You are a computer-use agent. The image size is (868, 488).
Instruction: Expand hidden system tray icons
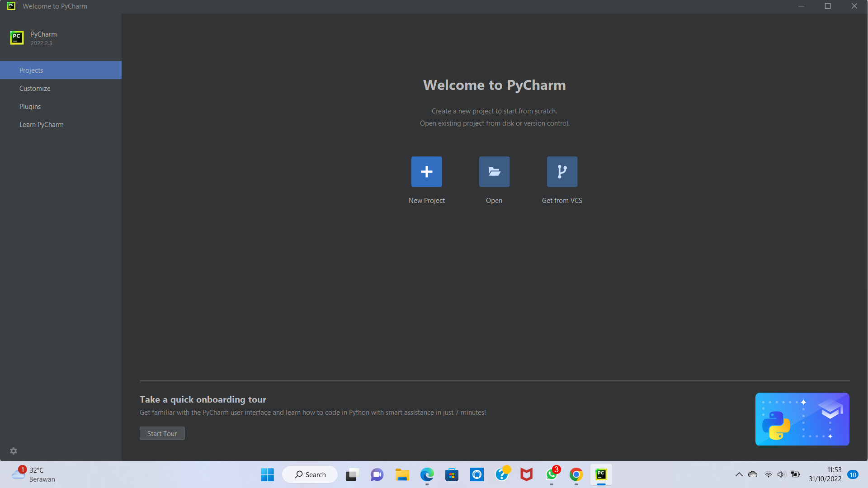[x=739, y=474]
